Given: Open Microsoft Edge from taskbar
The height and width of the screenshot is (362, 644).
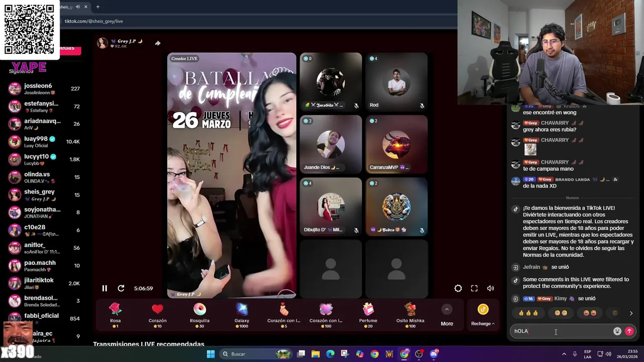Looking at the screenshot, I should [331, 354].
